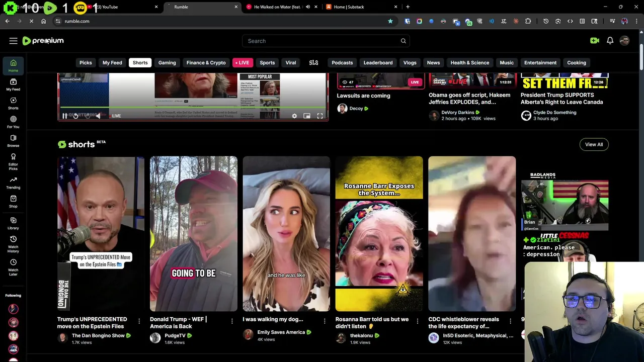The width and height of the screenshot is (644, 362).
Task: Click the live player progress bar
Action: click(193, 108)
